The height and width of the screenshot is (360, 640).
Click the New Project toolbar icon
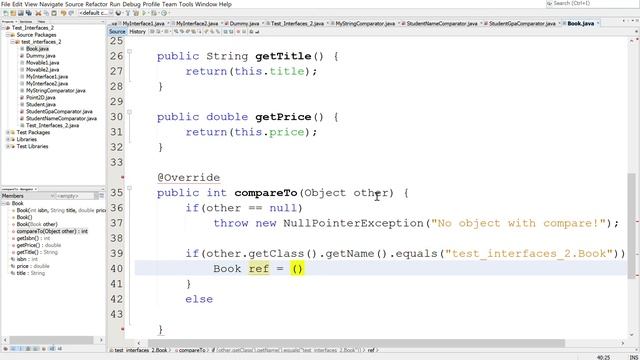[13, 13]
